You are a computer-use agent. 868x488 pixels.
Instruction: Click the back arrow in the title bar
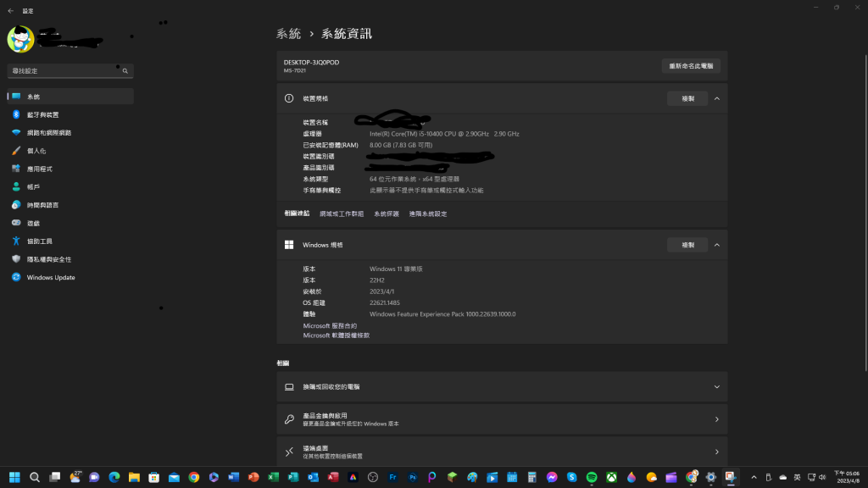click(10, 10)
